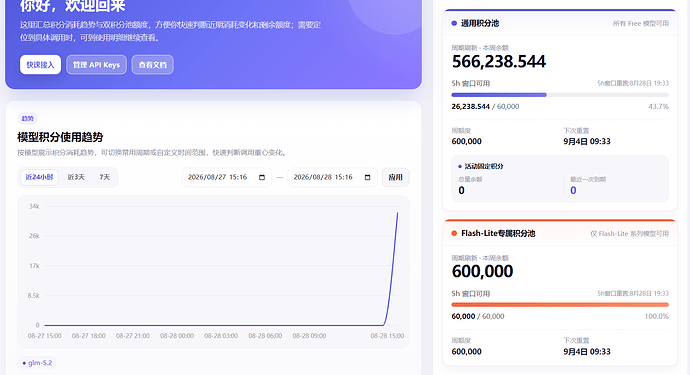Click 所有 Free 模型可用 note
The width and height of the screenshot is (690, 375).
[x=641, y=23]
